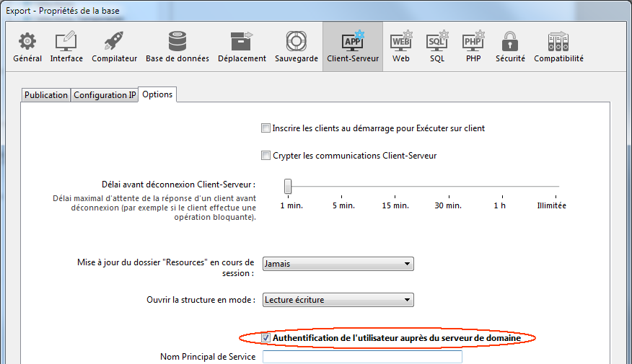Click the 30 min. mark on timeout slider
Screen dimensions: 632x364
coord(448,187)
